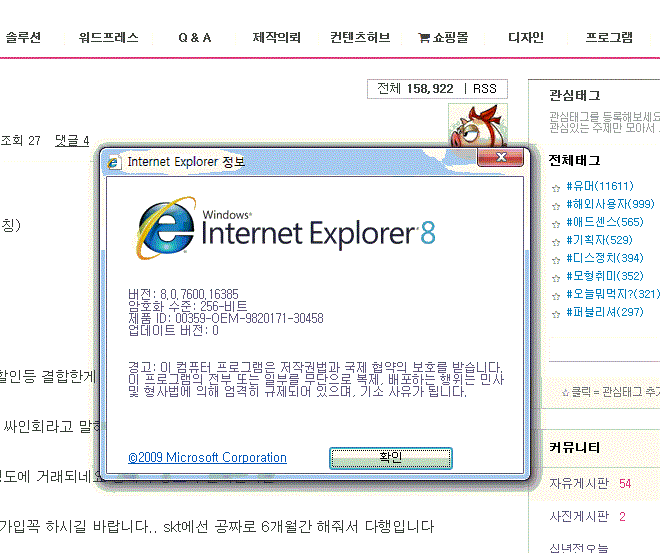Click the Internet Explorer title bar icon
The width and height of the screenshot is (660, 553).
[x=113, y=162]
